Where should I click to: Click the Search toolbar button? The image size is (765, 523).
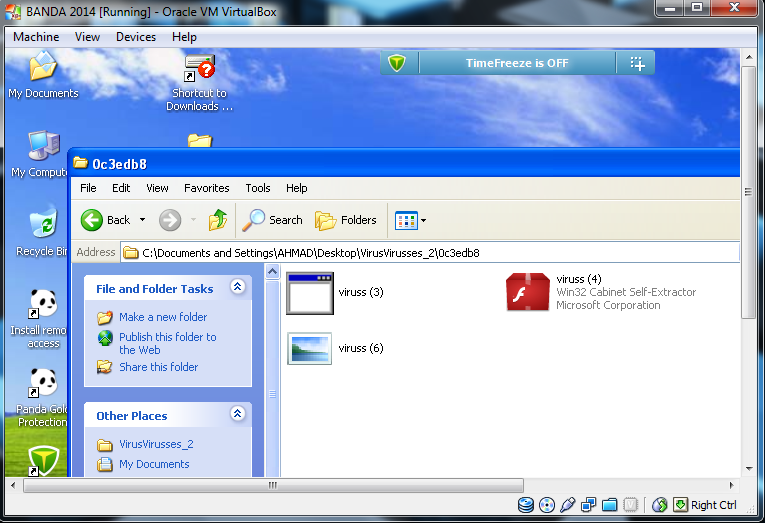pyautogui.click(x=273, y=220)
